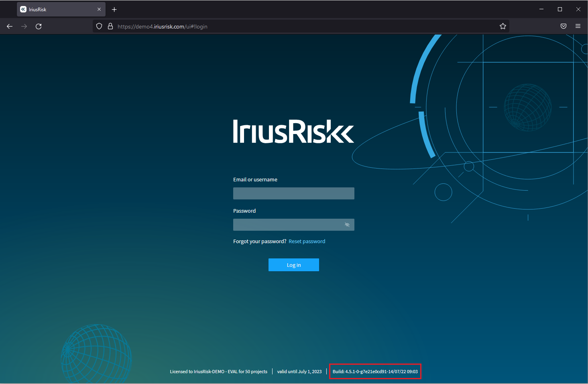This screenshot has width=588, height=384.
Task: Click the IriusRisk favicon on the browser tab
Action: 23,9
